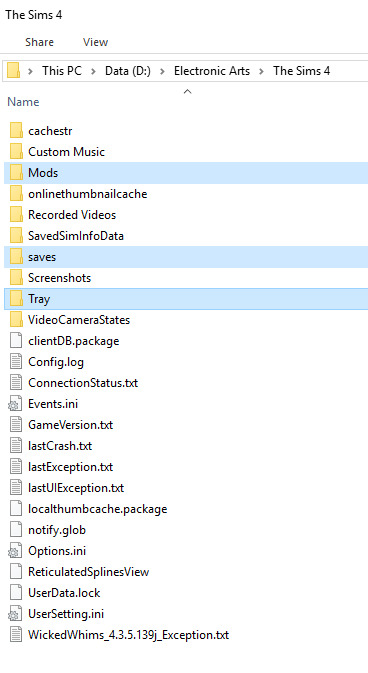Select the file name Events.ini
This screenshot has height=673, width=368.
[53, 404]
